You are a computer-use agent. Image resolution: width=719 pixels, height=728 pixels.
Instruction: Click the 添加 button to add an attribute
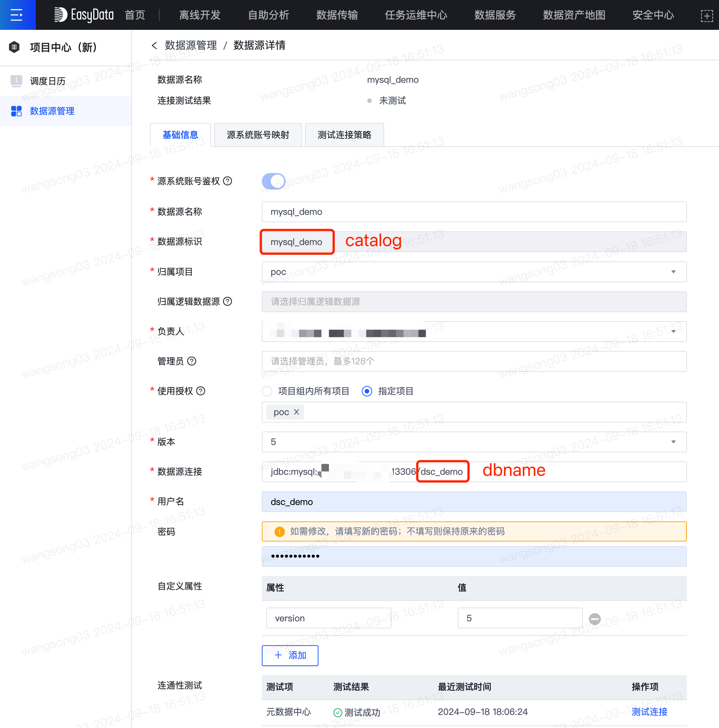pos(290,655)
